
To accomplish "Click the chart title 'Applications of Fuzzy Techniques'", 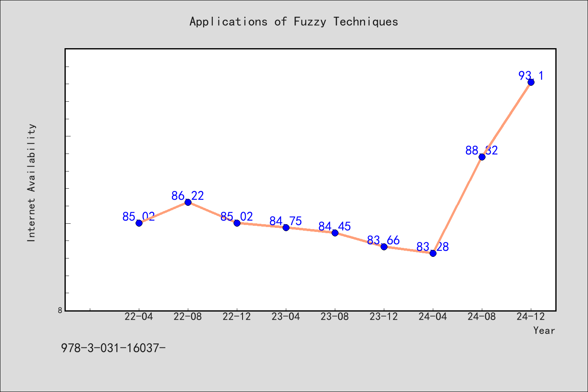I will click(x=294, y=22).
